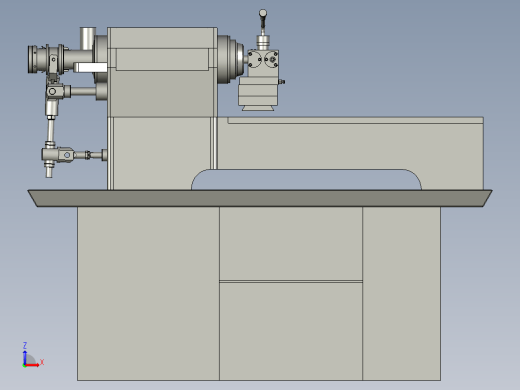520x390 pixels.
Task: Select the dark chip tray under the bed
Action: pyautogui.click(x=260, y=198)
